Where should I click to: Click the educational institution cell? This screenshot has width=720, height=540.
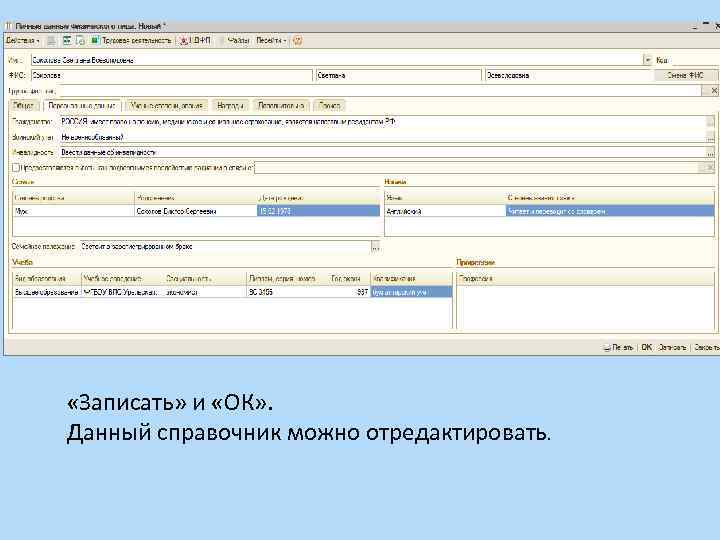[122, 292]
